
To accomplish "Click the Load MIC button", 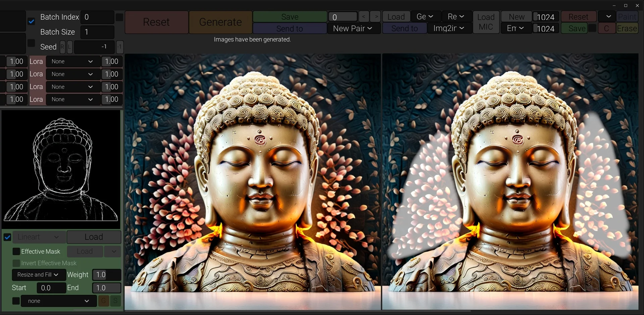I will 486,22.
